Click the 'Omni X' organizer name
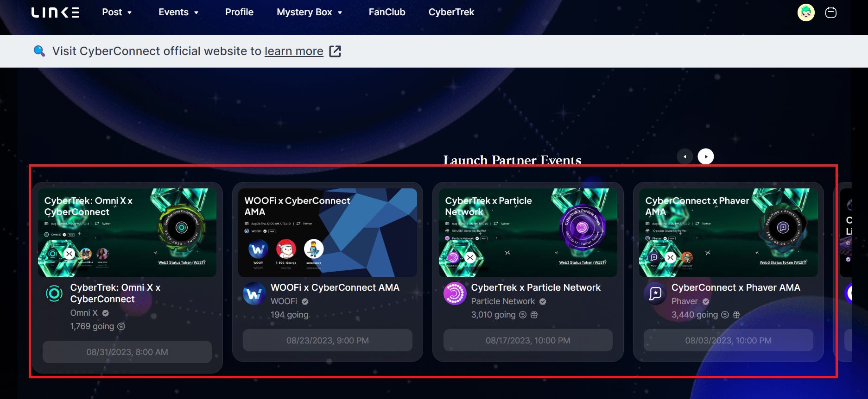Image resolution: width=868 pixels, height=399 pixels. 84,313
